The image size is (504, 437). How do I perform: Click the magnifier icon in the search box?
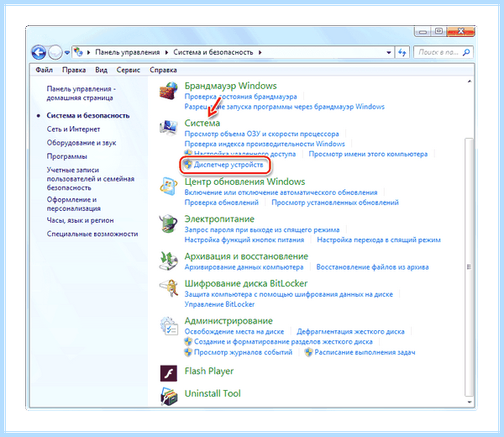466,52
